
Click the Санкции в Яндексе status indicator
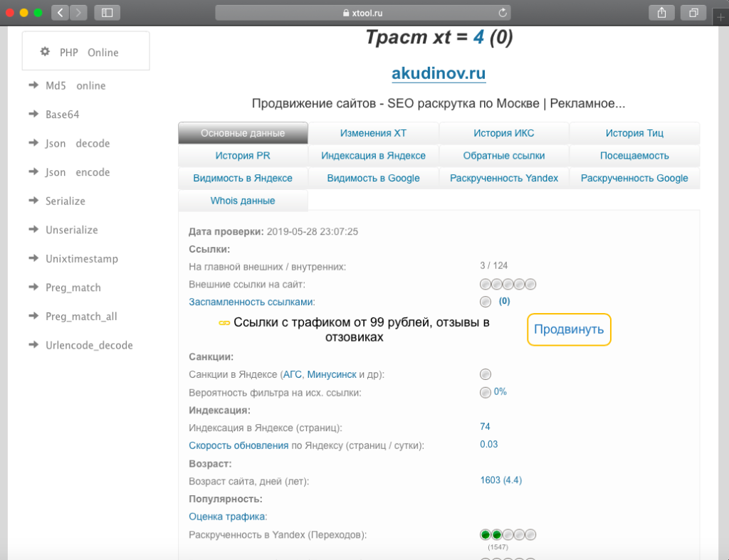486,374
